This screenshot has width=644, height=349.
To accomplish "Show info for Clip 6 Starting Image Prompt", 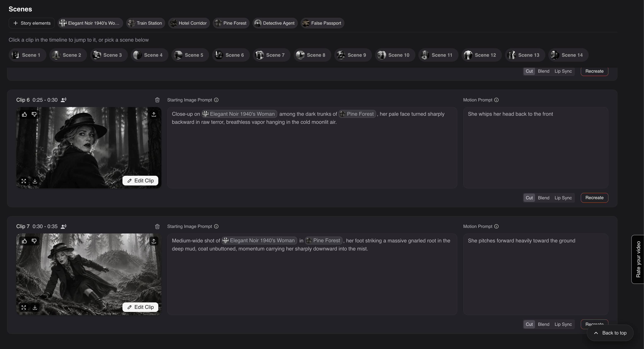I will coord(216,100).
